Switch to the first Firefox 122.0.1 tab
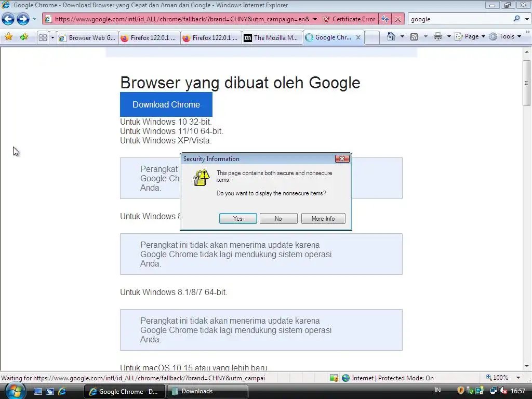 pos(150,37)
